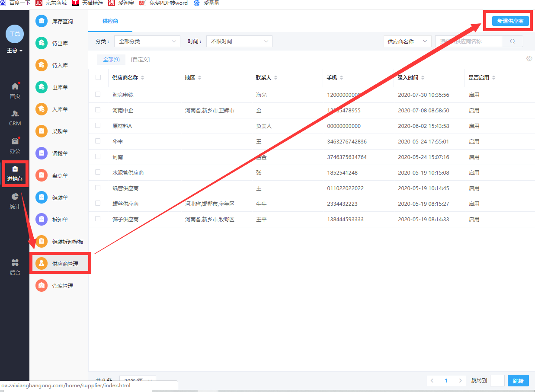The width and height of the screenshot is (535, 392).
Task: Click region 河北省,邯郸市,永年区
Action: click(x=210, y=204)
